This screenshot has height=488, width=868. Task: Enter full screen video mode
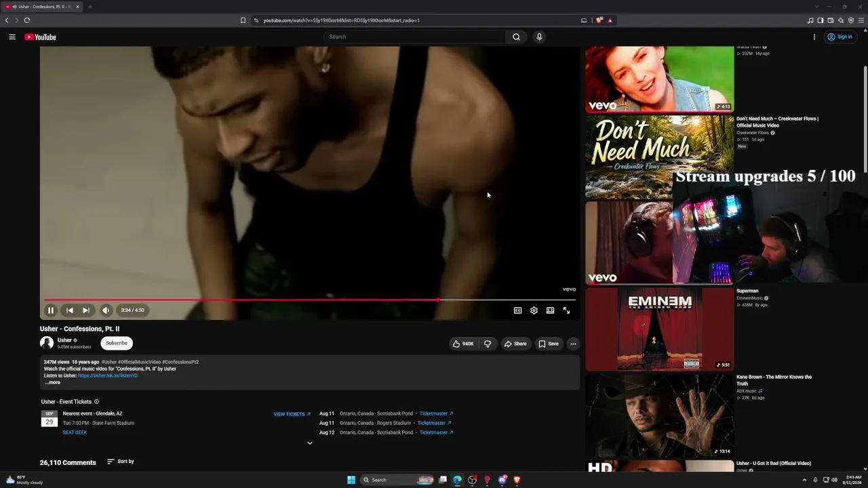[566, 310]
